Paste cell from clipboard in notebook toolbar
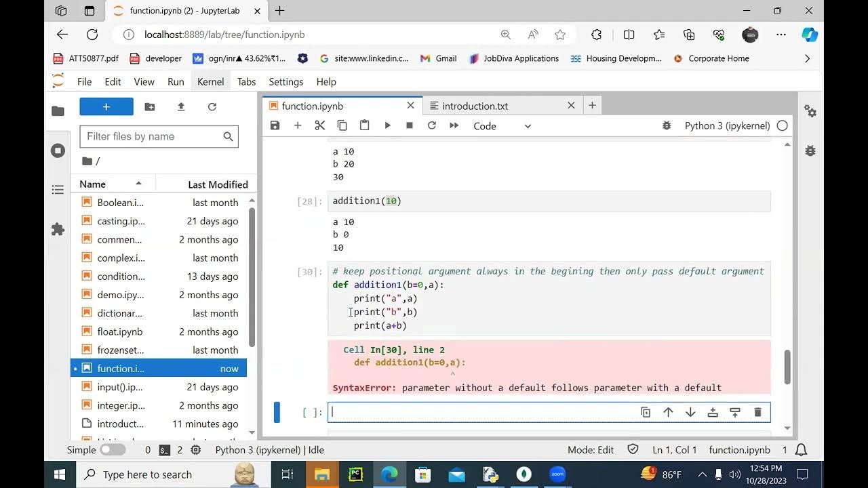Screen dimensions: 868x488 pos(365,125)
